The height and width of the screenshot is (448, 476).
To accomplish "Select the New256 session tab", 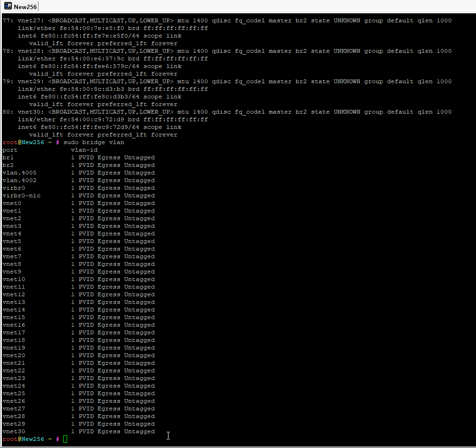I will tap(20, 6).
